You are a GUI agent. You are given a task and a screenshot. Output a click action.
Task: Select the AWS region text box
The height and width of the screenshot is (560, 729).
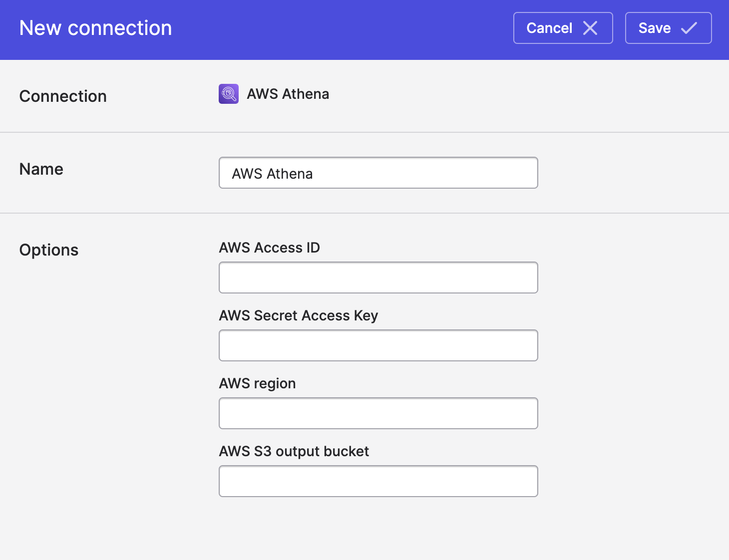pyautogui.click(x=378, y=413)
